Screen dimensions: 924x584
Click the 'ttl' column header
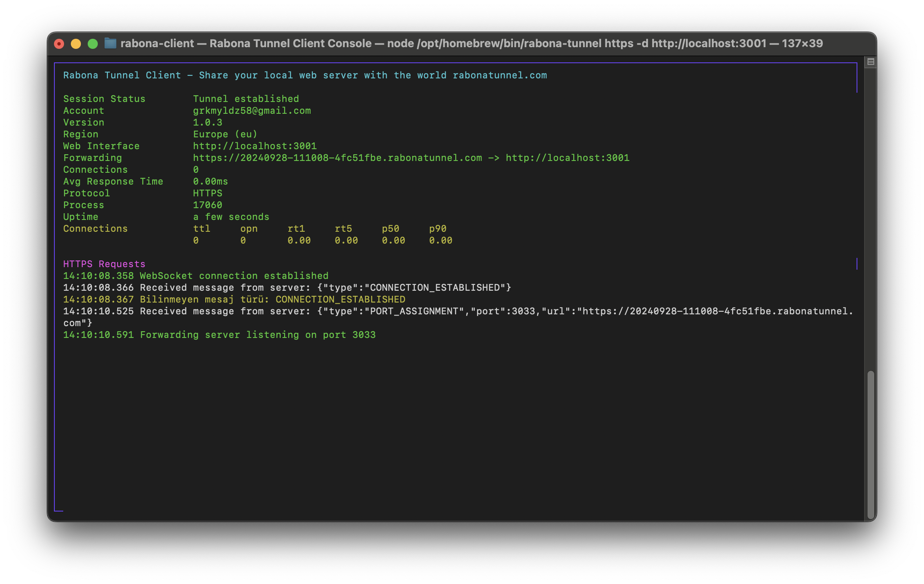coord(201,229)
